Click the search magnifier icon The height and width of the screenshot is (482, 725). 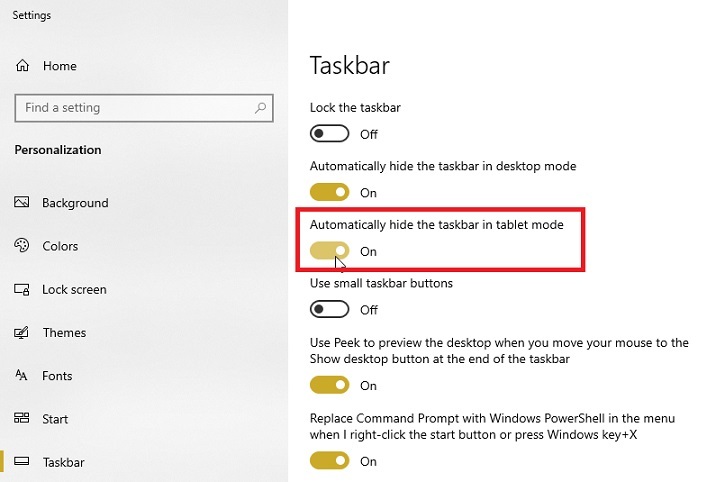[260, 108]
